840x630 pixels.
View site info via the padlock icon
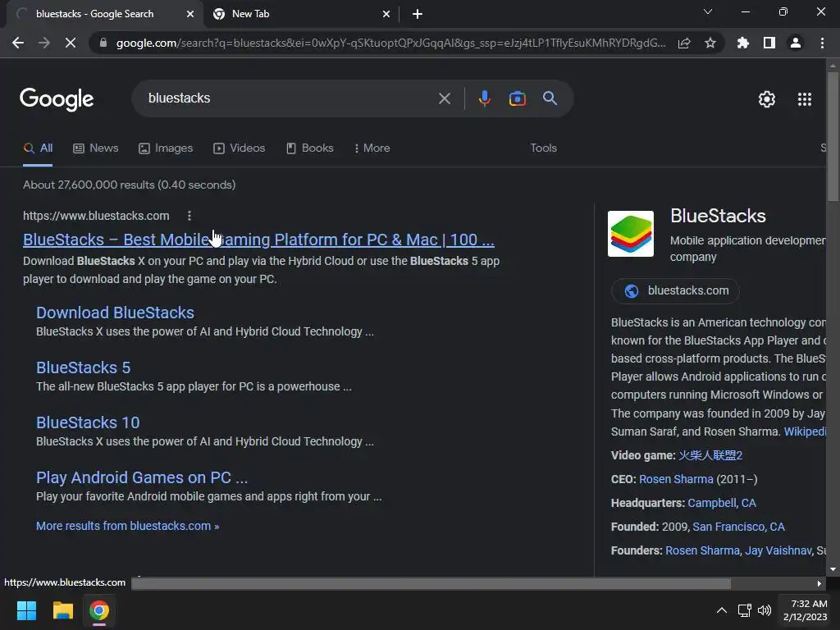(x=103, y=43)
